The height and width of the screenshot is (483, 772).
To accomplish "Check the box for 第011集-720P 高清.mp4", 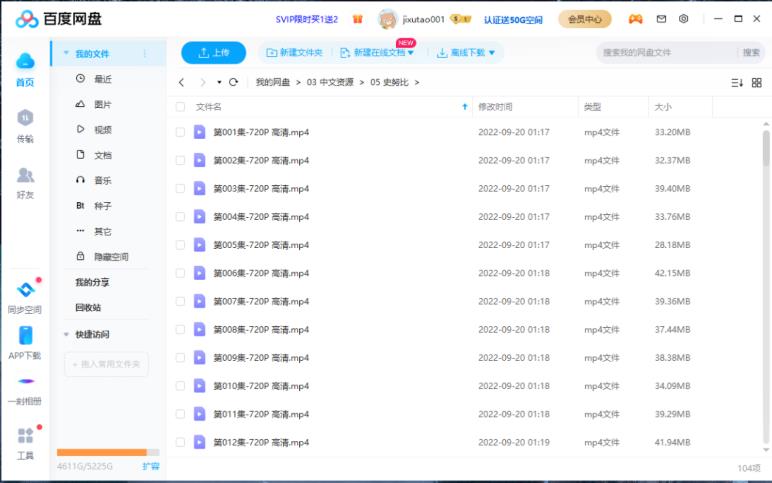I will (x=180, y=414).
